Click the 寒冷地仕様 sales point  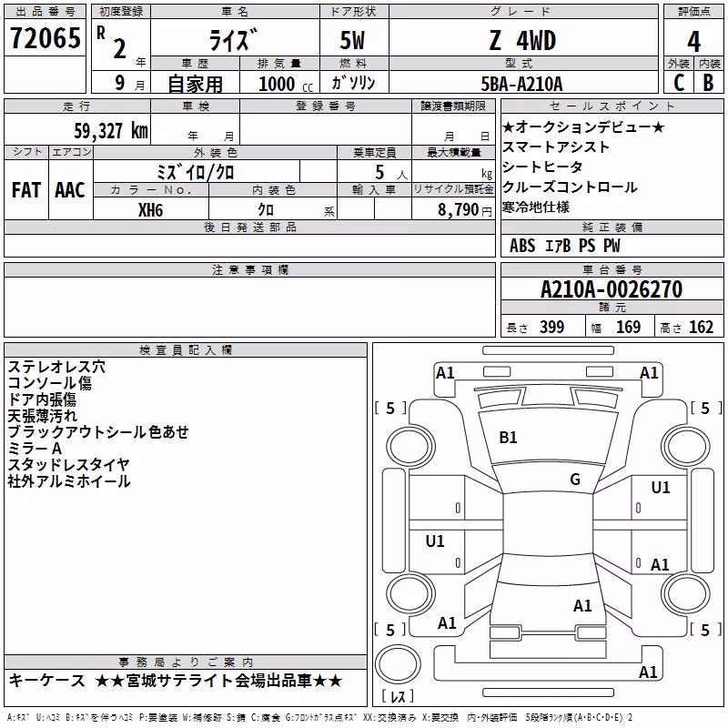pyautogui.click(x=536, y=207)
